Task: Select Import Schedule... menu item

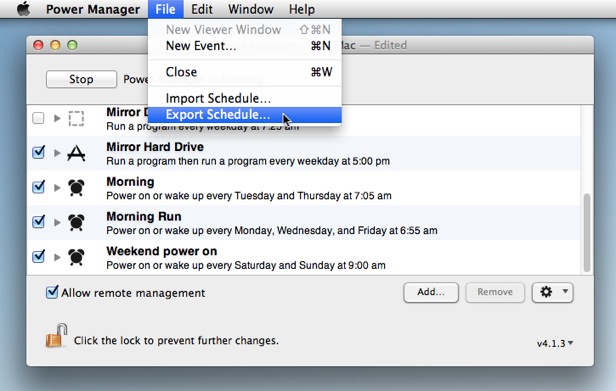Action: (245, 98)
